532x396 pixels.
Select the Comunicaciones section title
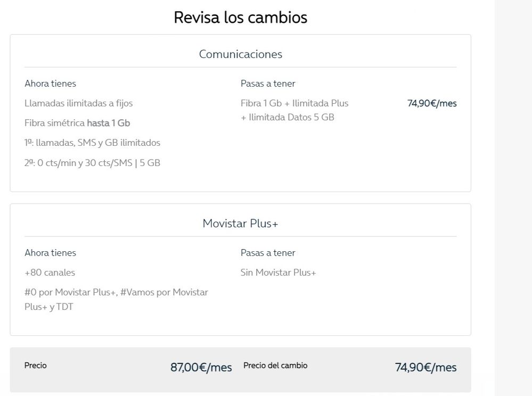[x=240, y=54]
